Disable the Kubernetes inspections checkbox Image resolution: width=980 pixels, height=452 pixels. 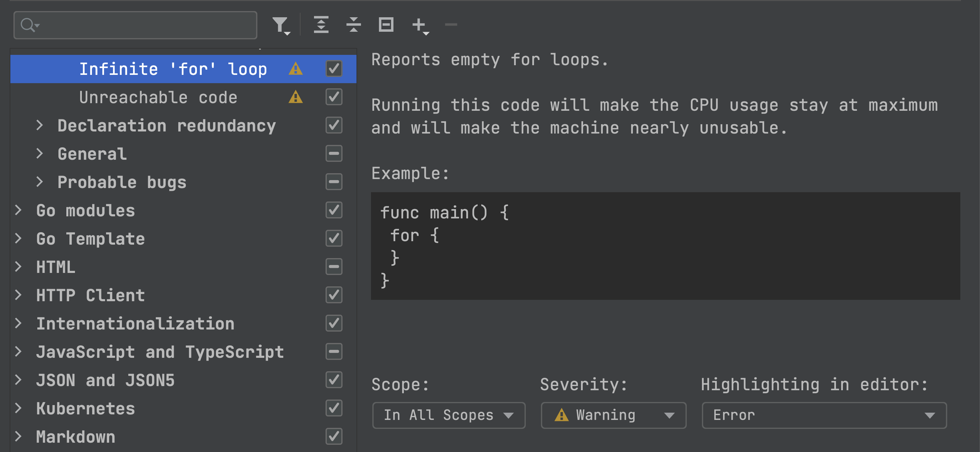pos(334,408)
